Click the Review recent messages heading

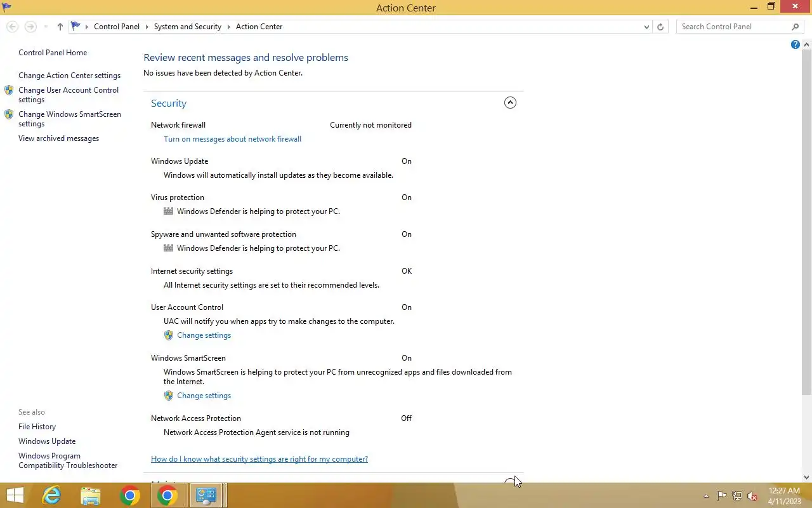pyautogui.click(x=246, y=58)
